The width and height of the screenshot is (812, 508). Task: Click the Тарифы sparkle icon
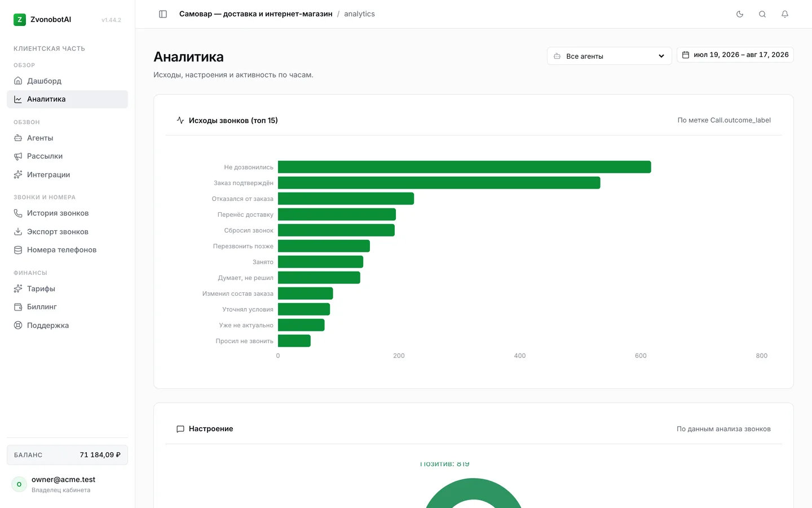[x=18, y=288]
